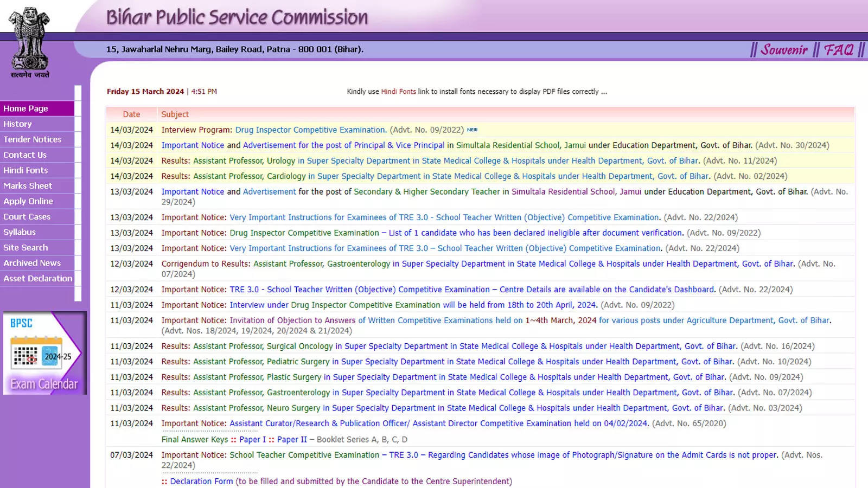Image resolution: width=868 pixels, height=488 pixels.
Task: Open Urology Assistant Professor results link
Action: 446,161
